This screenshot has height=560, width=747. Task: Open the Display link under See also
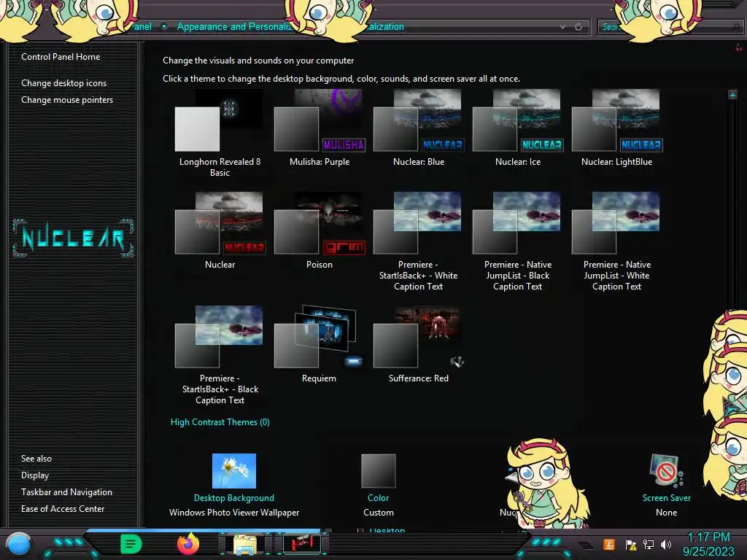pos(35,475)
